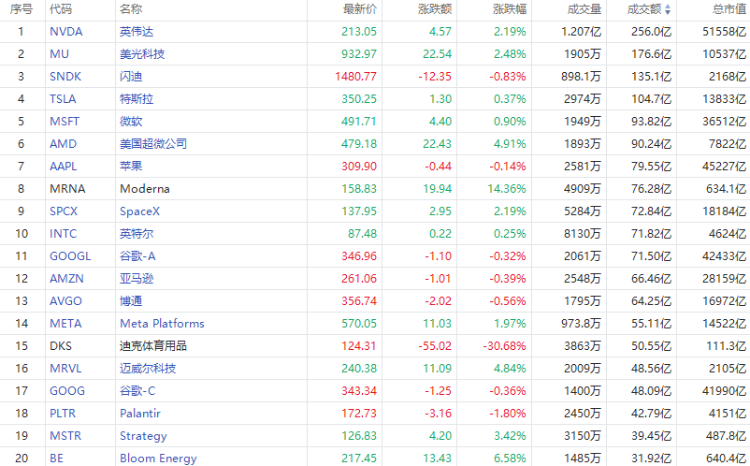Open the AMZN ticker link
Viewport: 750px width, 466px height.
66,279
